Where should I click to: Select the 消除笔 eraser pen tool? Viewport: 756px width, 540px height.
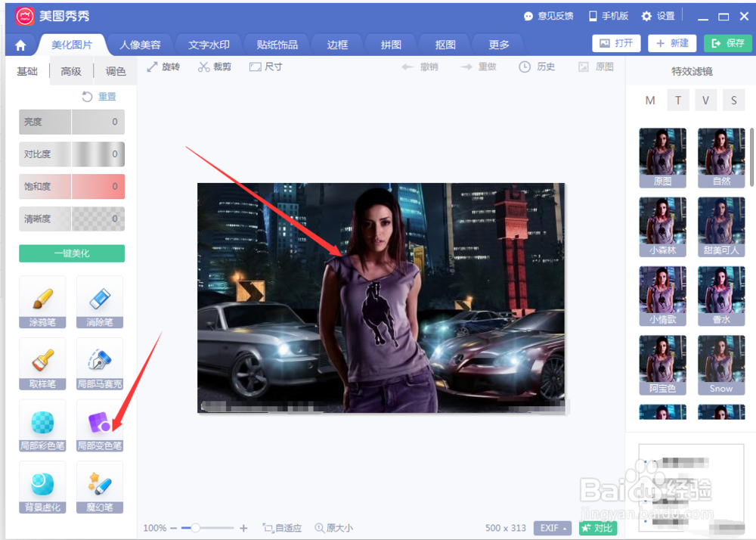[x=99, y=303]
